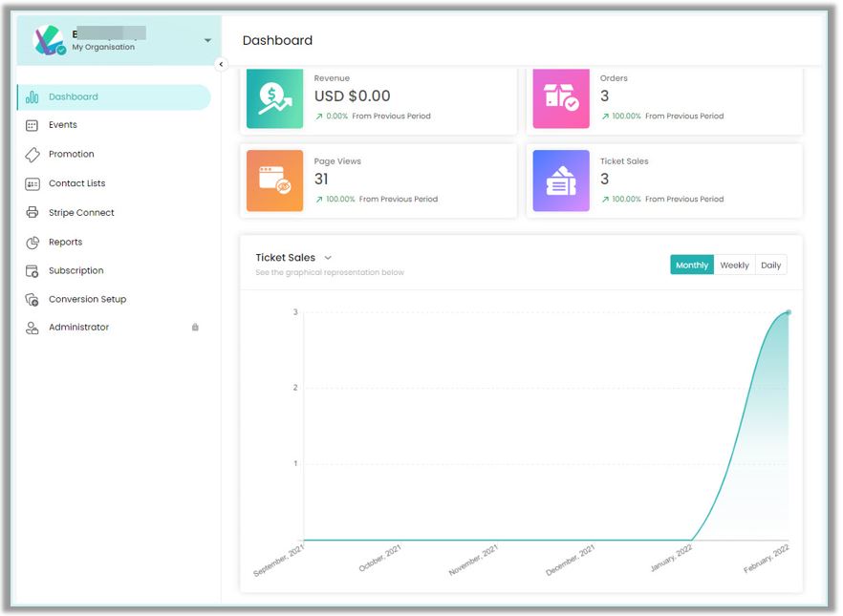Image resolution: width=843 pixels, height=616 pixels.
Task: Click the Reports clock icon
Action: (x=32, y=242)
